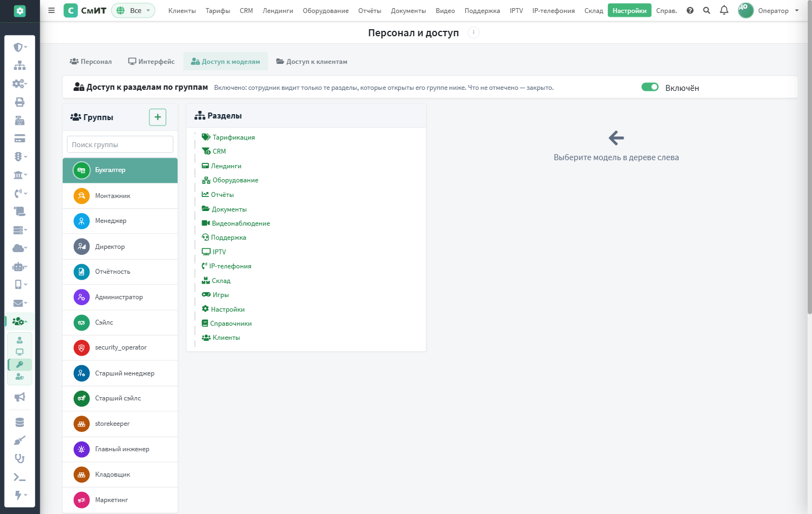
Task: Switch to the Персонал tab
Action: [x=91, y=61]
